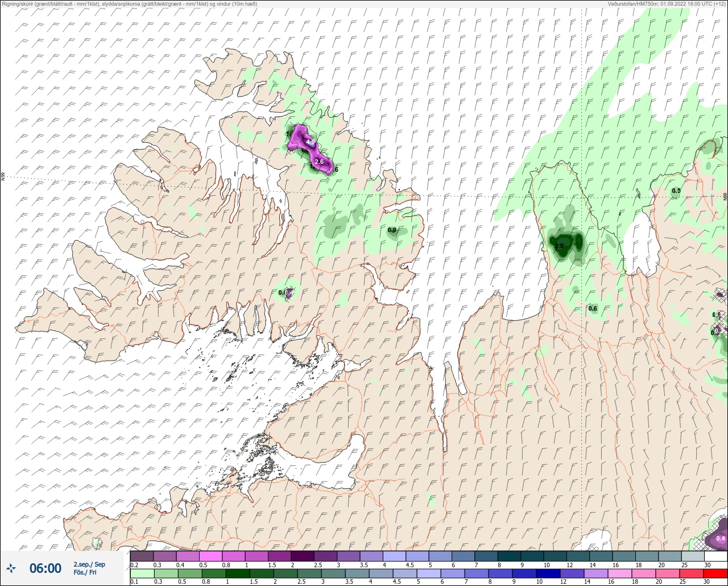Select the '2.sep./ Sep' date text
728x586 pixels.
coord(89,564)
